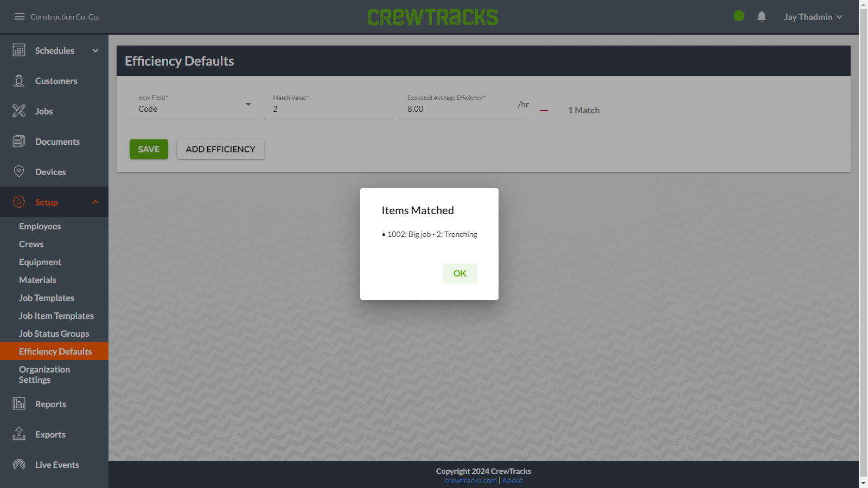Click the green online status indicator

pyautogui.click(x=739, y=16)
